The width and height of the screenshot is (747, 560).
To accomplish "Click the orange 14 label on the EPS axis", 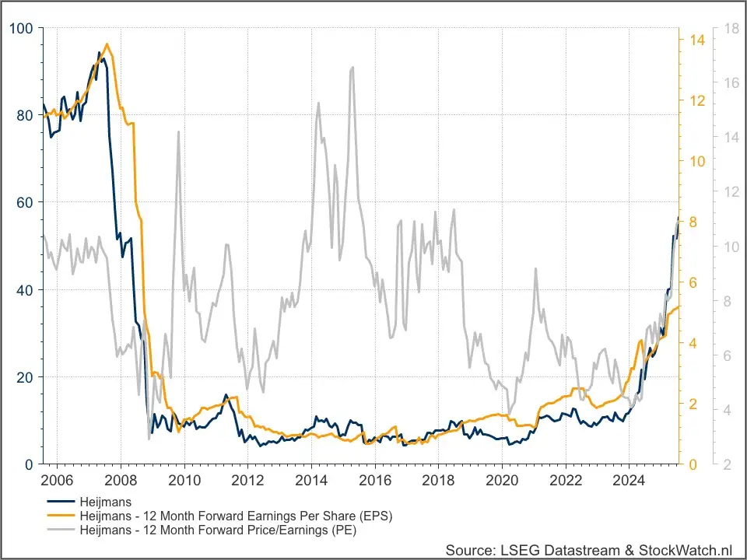I will click(x=697, y=40).
